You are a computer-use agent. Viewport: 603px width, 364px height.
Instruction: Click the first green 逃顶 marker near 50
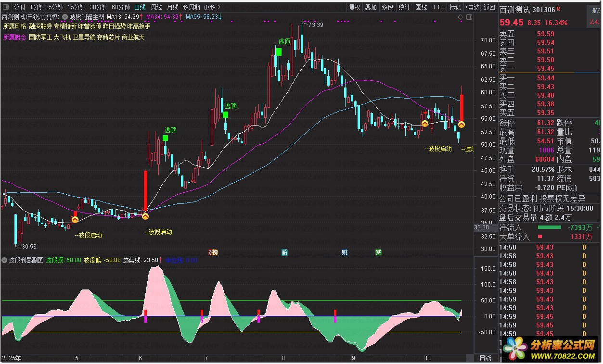(165, 138)
